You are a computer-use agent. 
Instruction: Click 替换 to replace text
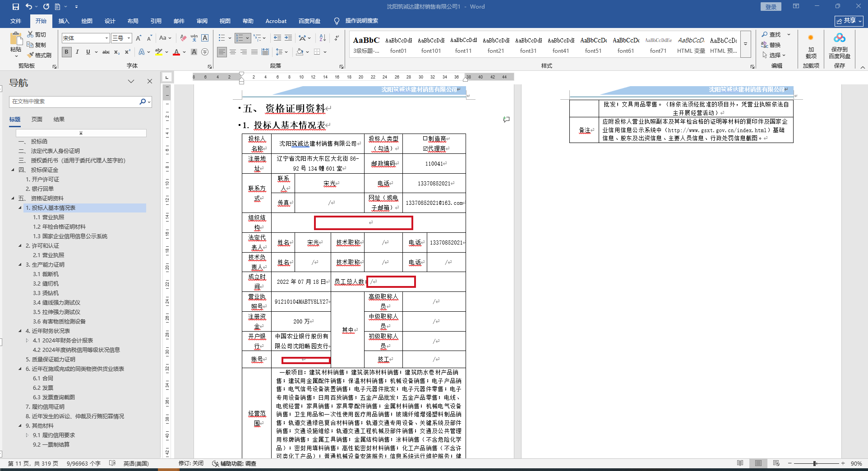(x=771, y=45)
